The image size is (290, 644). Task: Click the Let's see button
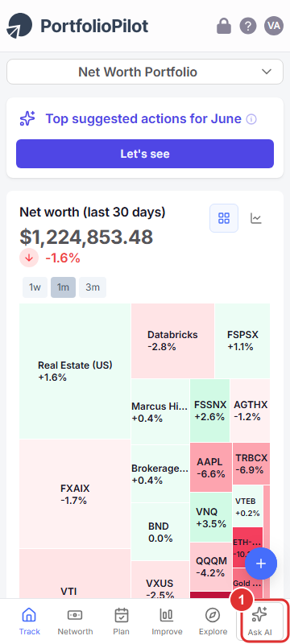(x=145, y=154)
